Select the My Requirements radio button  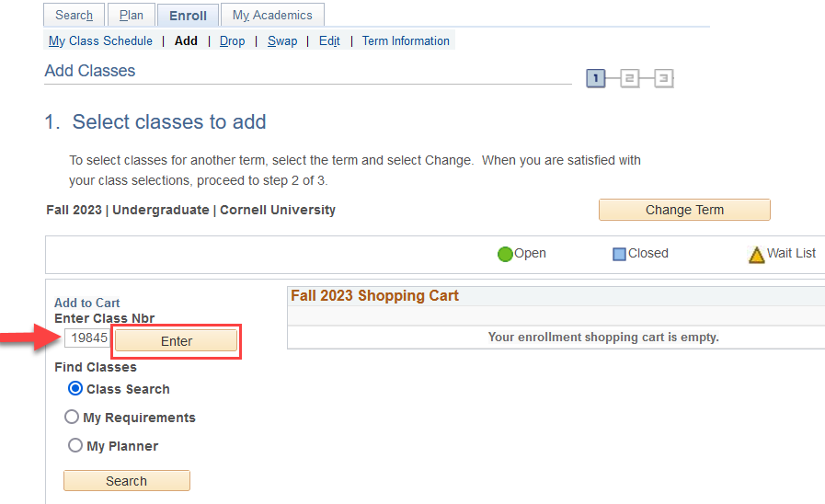(72, 417)
